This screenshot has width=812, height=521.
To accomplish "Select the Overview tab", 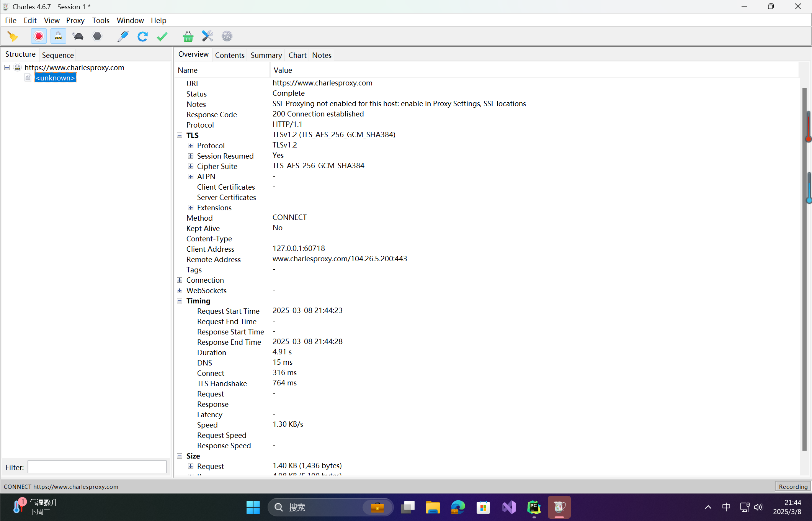I will coord(193,54).
